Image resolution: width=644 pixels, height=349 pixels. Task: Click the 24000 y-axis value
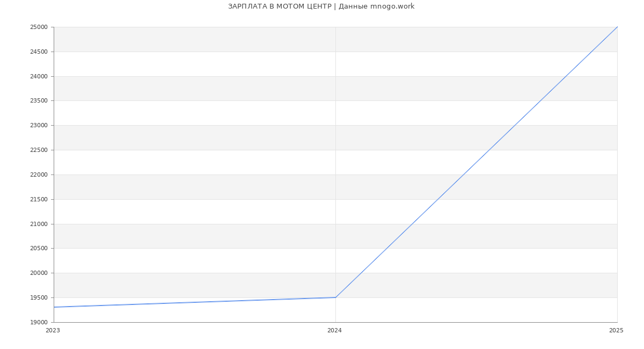point(39,77)
